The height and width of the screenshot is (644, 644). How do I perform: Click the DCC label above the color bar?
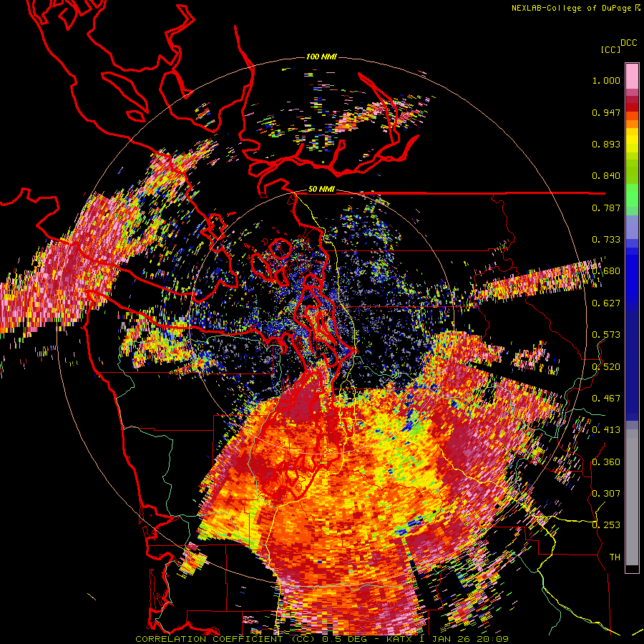629,43
